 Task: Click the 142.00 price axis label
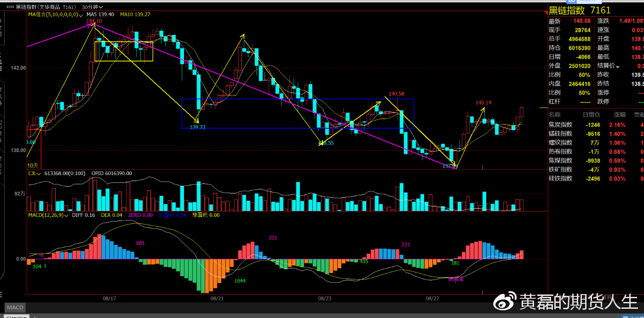tap(18, 68)
